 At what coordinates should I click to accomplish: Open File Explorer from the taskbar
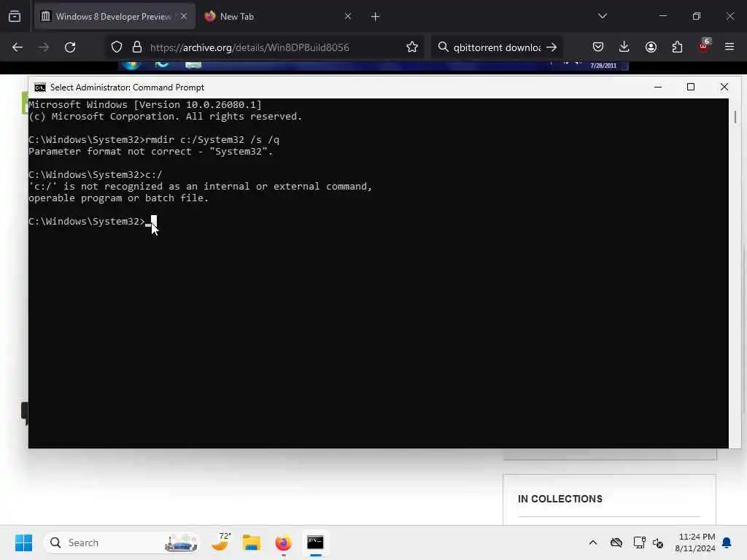252,542
